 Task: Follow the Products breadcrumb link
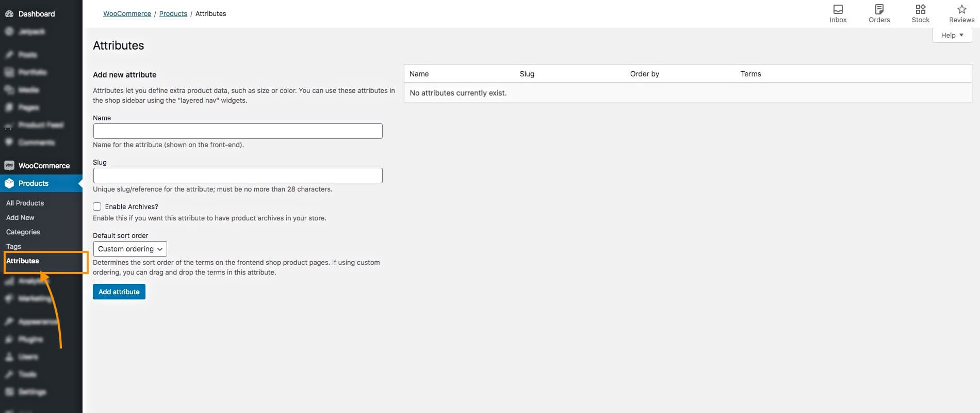click(173, 13)
